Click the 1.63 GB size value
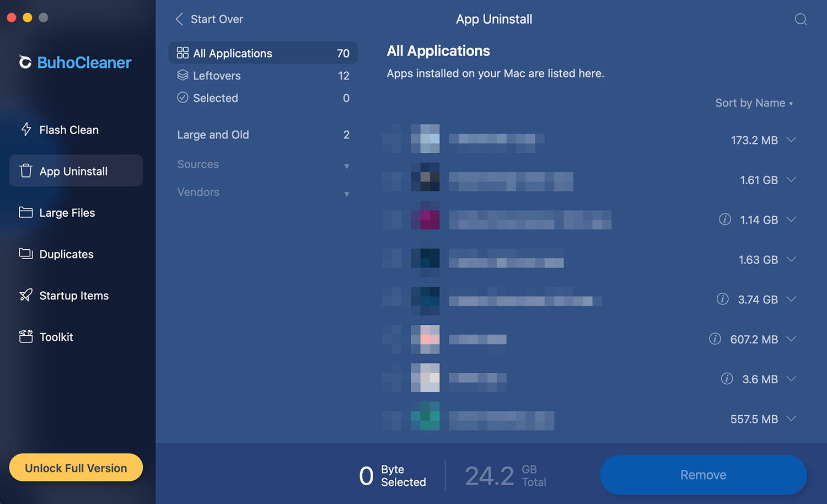This screenshot has height=504, width=827. pos(758,260)
